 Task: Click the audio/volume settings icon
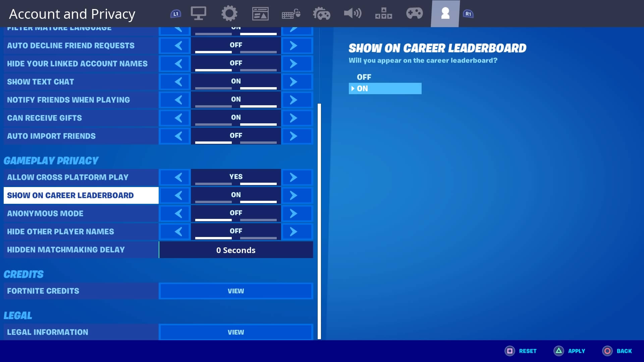[353, 13]
